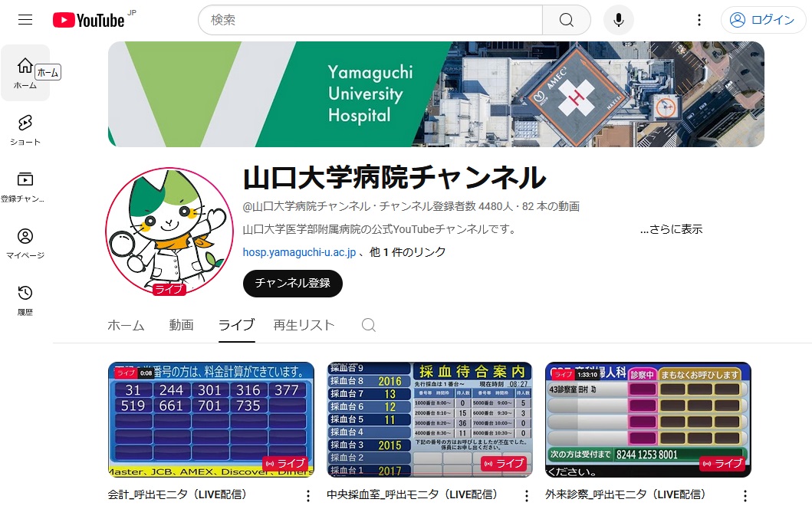
Task: Click the Yamaguchi University Hospital banner
Action: coord(436,94)
